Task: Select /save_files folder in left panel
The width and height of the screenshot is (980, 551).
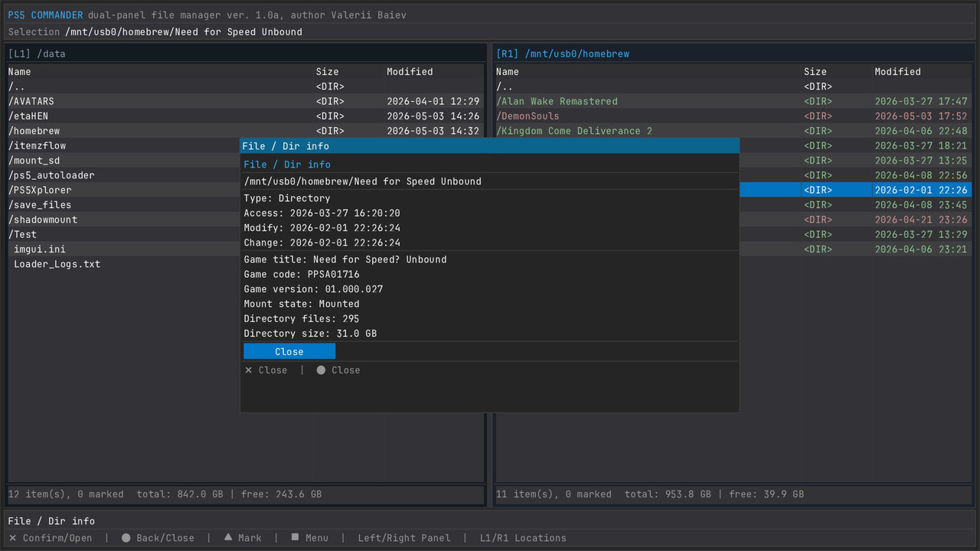Action: click(x=122, y=205)
